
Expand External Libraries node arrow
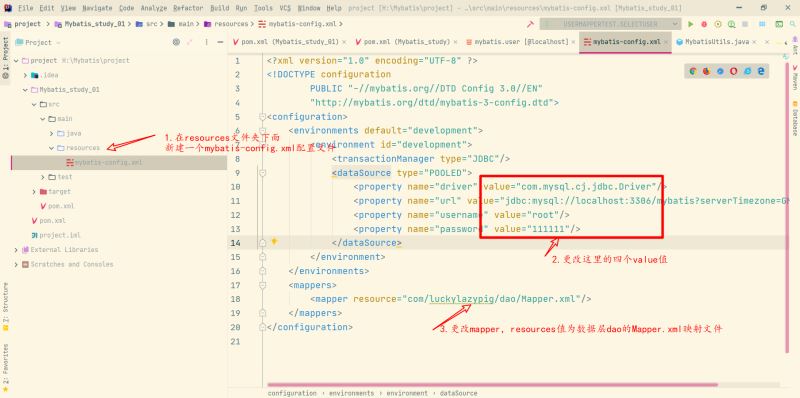16,250
